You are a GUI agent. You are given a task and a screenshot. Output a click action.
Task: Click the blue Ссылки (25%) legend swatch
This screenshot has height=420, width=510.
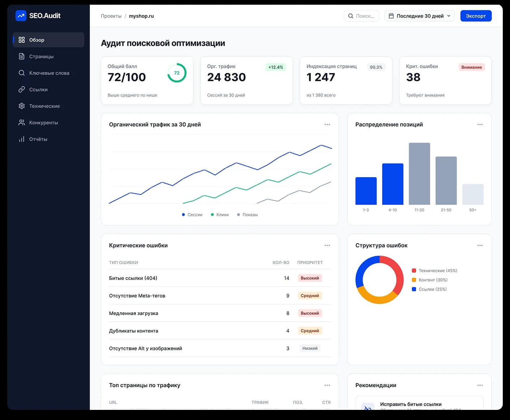coord(414,289)
